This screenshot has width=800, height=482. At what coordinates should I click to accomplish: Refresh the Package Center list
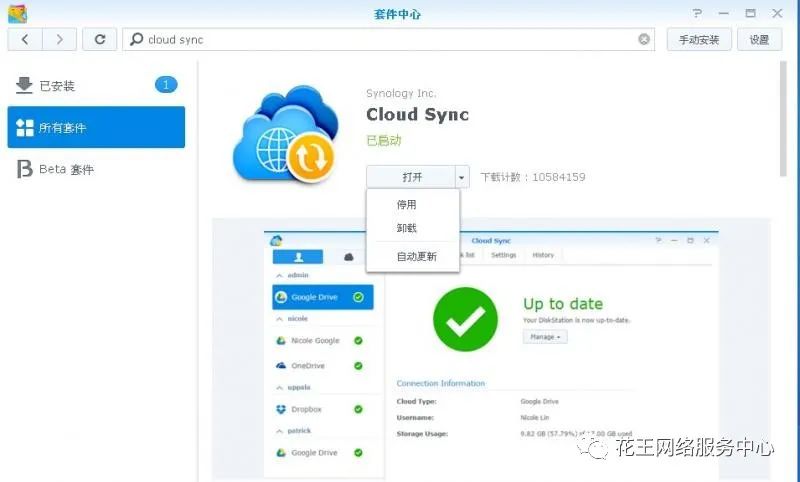pos(99,40)
